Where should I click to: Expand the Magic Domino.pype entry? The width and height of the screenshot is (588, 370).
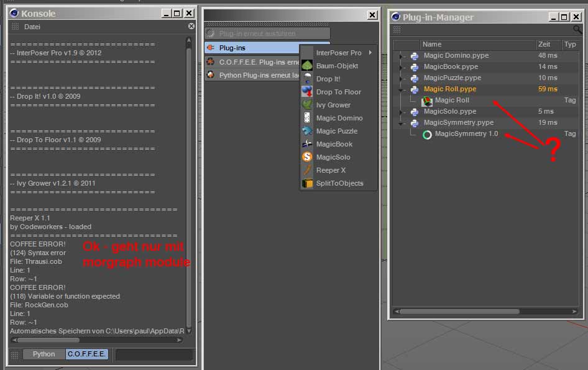coord(401,56)
